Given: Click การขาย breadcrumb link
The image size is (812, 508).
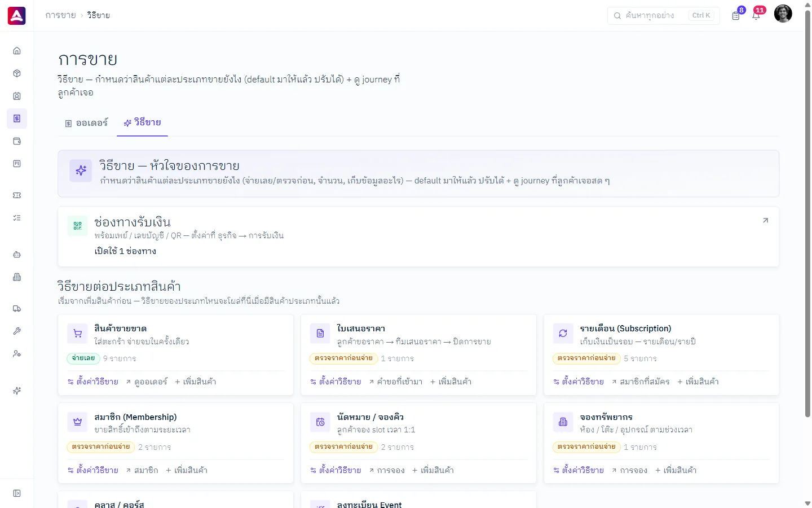Looking at the screenshot, I should tap(60, 15).
